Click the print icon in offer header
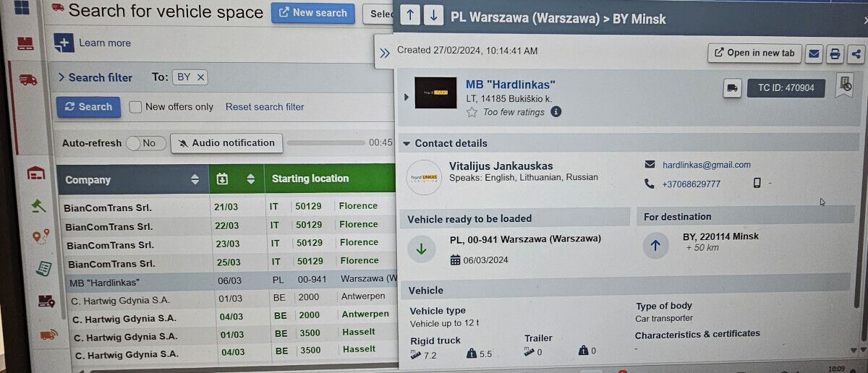Image resolution: width=868 pixels, height=373 pixels. (835, 53)
